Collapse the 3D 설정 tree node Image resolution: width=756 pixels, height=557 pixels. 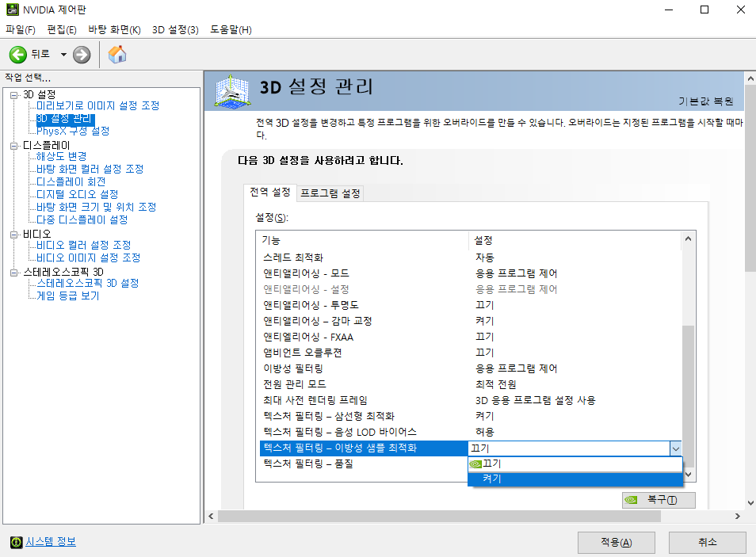14,95
